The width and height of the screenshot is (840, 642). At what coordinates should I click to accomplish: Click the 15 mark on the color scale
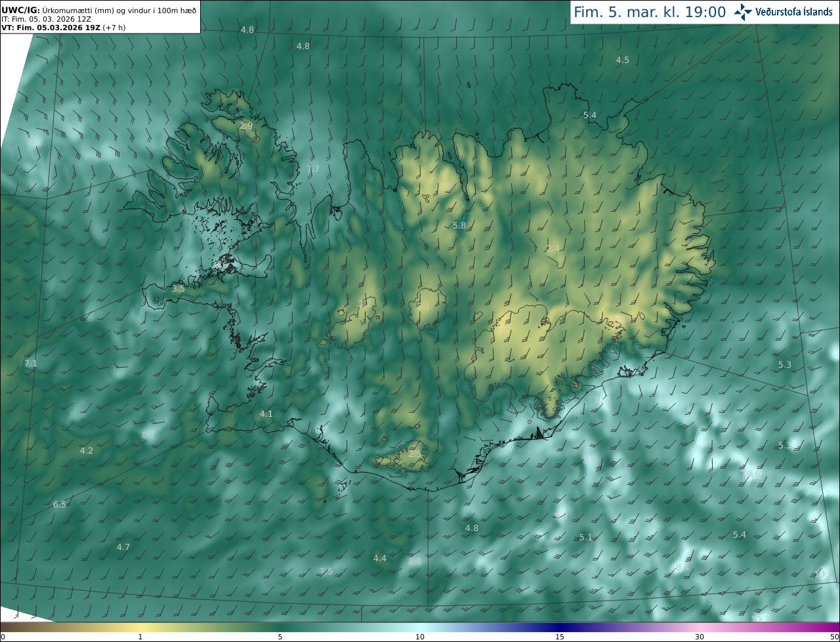coord(560,637)
